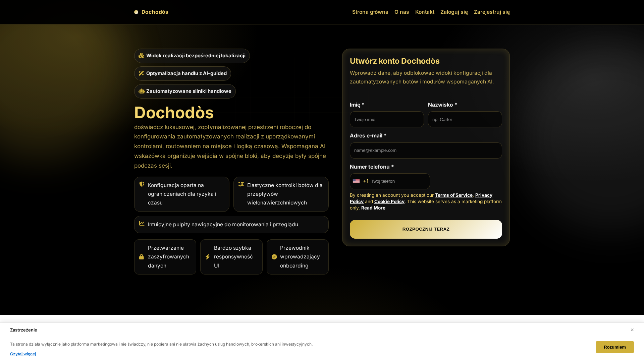Screen dimensions: 644x362
Task: Click the Dochodòs brand name in header
Action: point(155,12)
